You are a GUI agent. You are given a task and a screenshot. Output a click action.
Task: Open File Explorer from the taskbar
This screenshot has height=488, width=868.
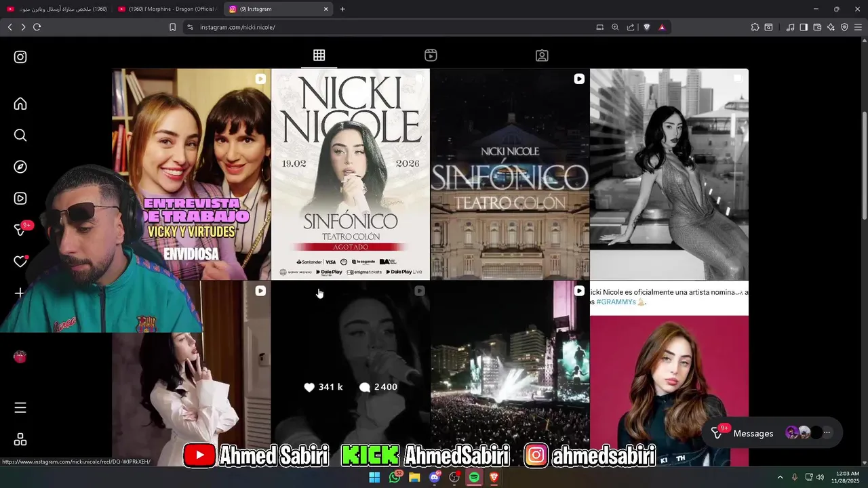[414, 477]
